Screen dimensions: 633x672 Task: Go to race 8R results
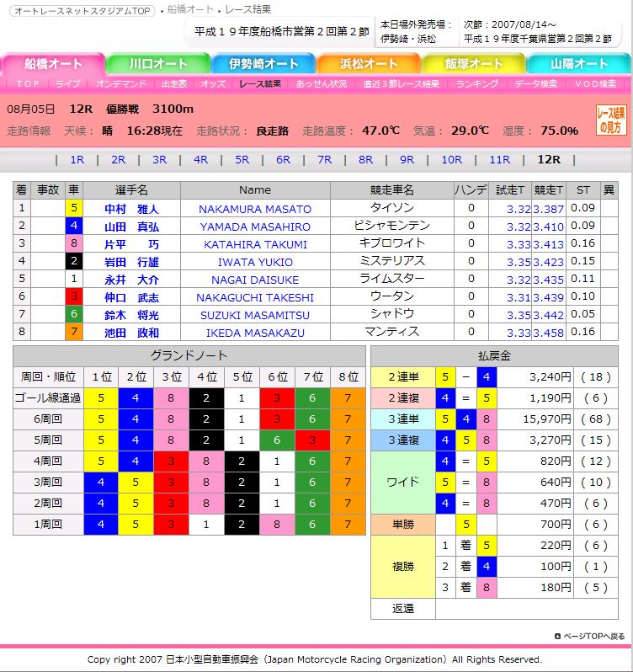click(365, 160)
